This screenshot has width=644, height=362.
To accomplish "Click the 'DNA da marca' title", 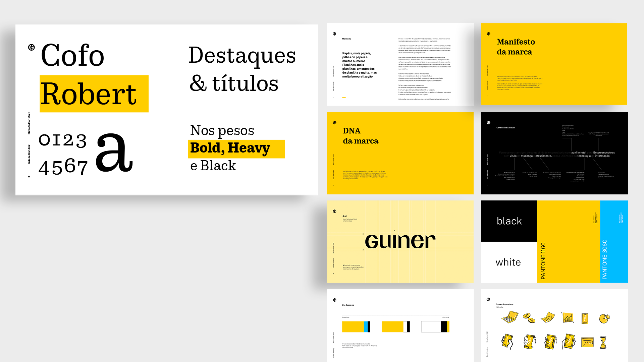I will pyautogui.click(x=361, y=136).
